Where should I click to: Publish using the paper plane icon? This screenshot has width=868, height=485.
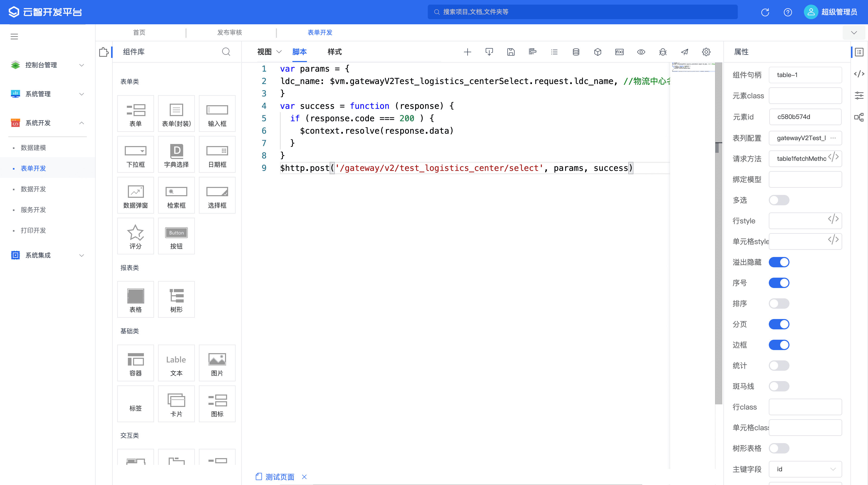point(684,52)
